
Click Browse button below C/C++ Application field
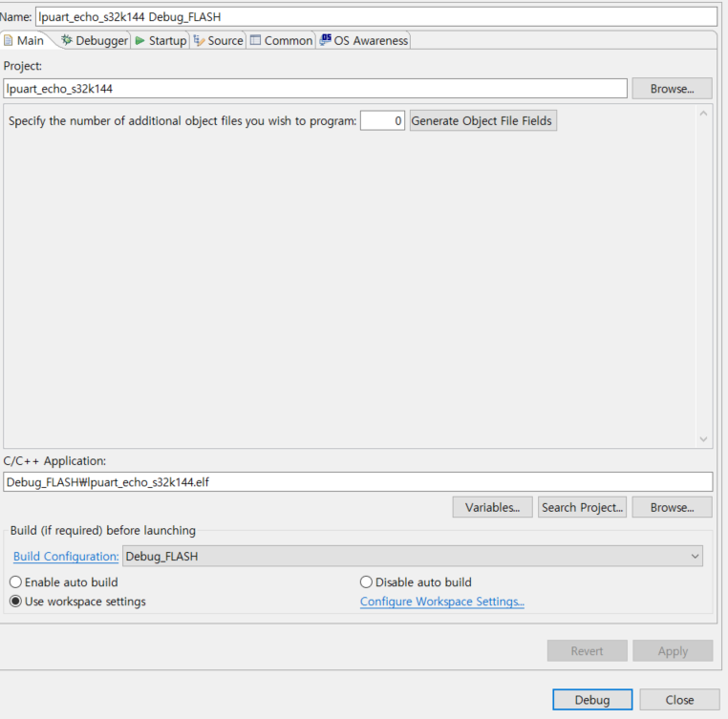point(672,507)
